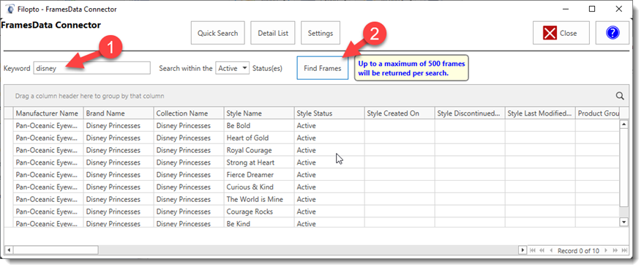Screen dimensions: 644x270
Task: Click the vertical scrollbar thumb
Action: [x=624, y=168]
